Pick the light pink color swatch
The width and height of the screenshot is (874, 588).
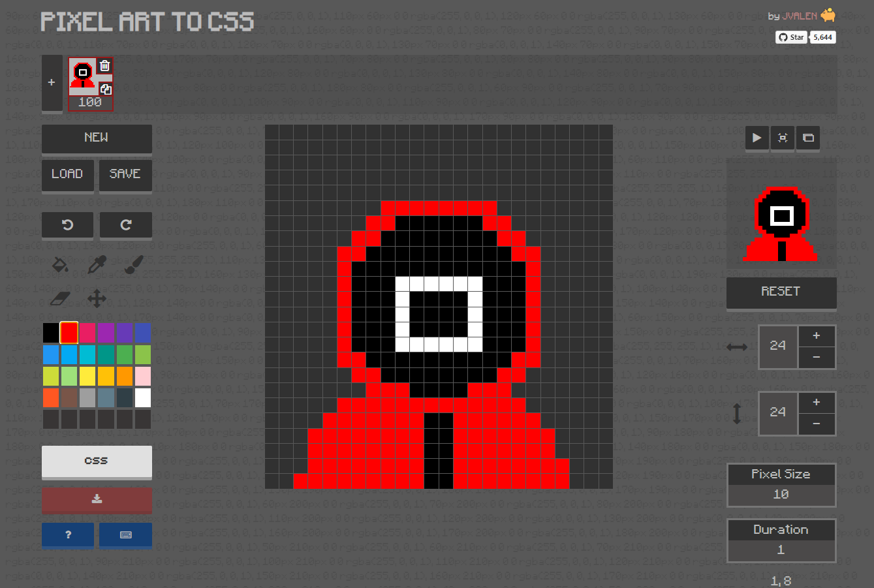coord(143,376)
